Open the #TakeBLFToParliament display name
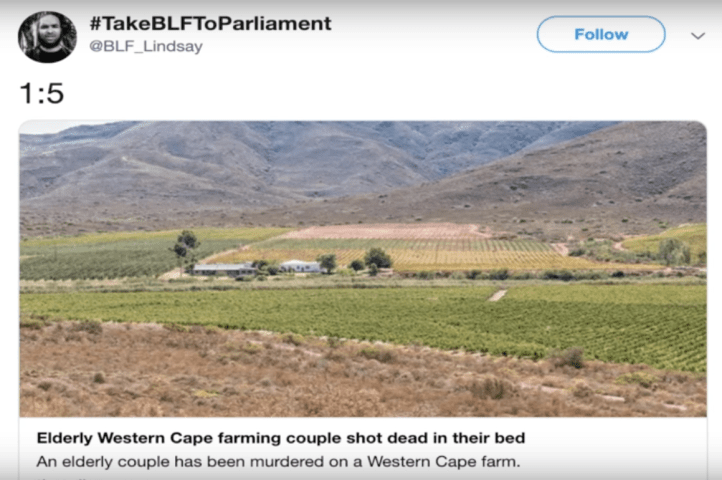 tap(210, 23)
